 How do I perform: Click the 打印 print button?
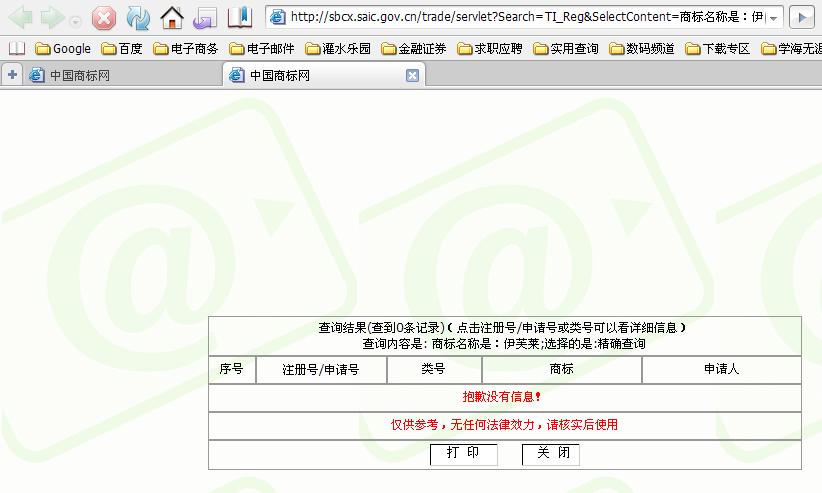[x=463, y=454]
